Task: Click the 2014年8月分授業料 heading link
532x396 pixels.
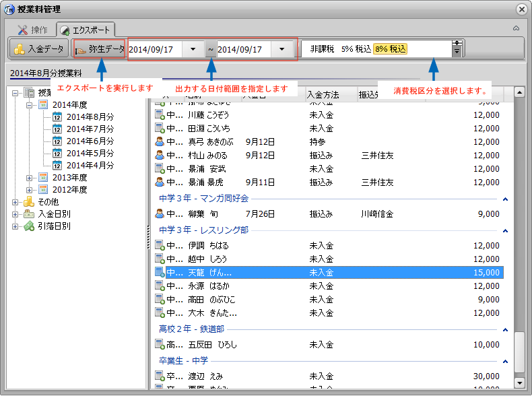Action: click(46, 73)
